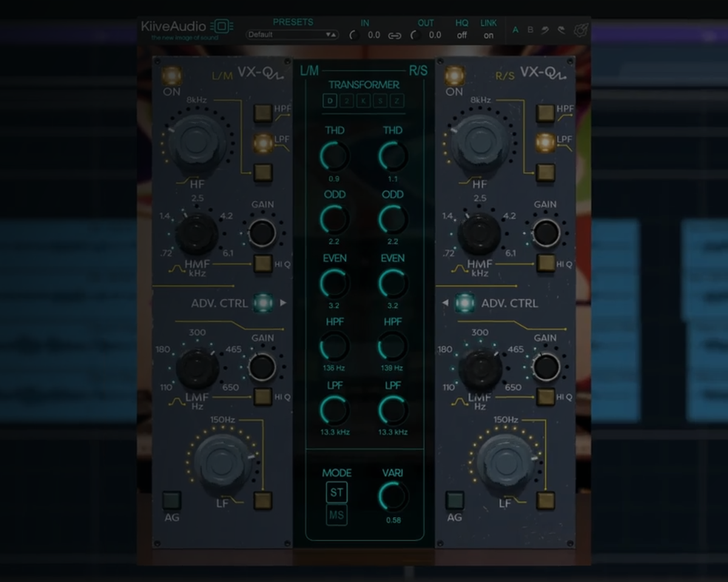The width and height of the screenshot is (728, 582).
Task: Click advanced HPF knob showing 139 Hz
Action: pyautogui.click(x=393, y=347)
